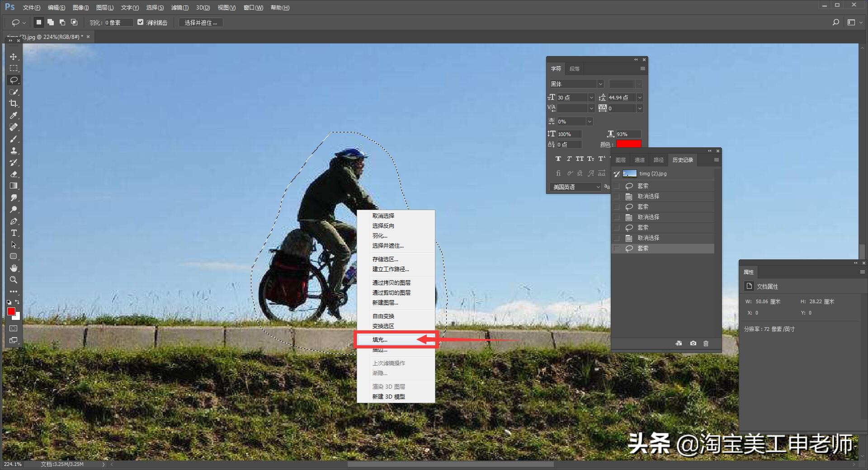Open the 美国英语 language dropdown
The width and height of the screenshot is (868, 470).
click(x=598, y=187)
